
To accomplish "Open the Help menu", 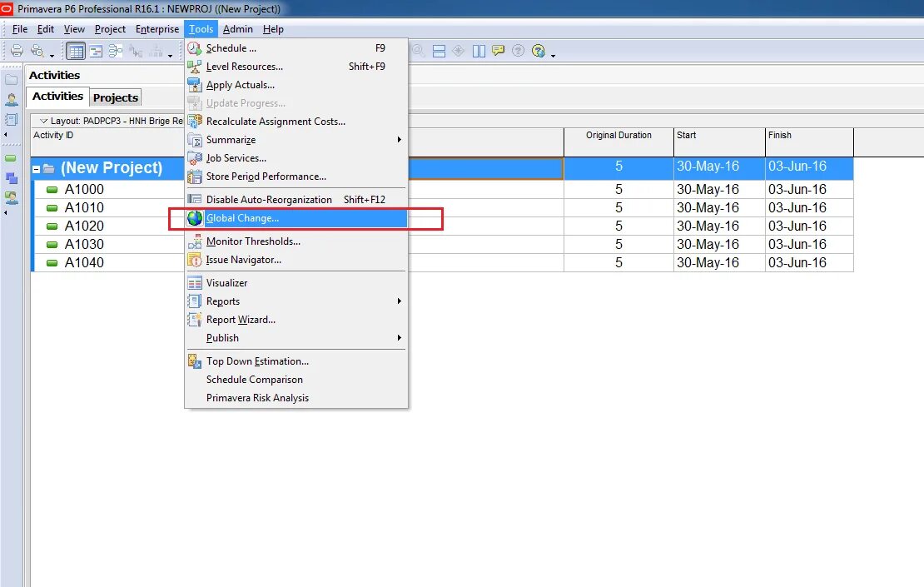I will (x=273, y=29).
